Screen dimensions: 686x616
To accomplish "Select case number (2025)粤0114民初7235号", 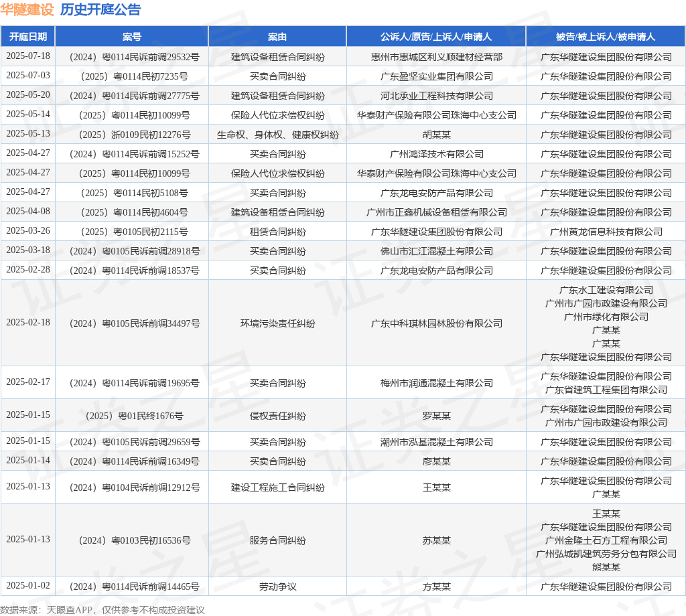I will (134, 76).
